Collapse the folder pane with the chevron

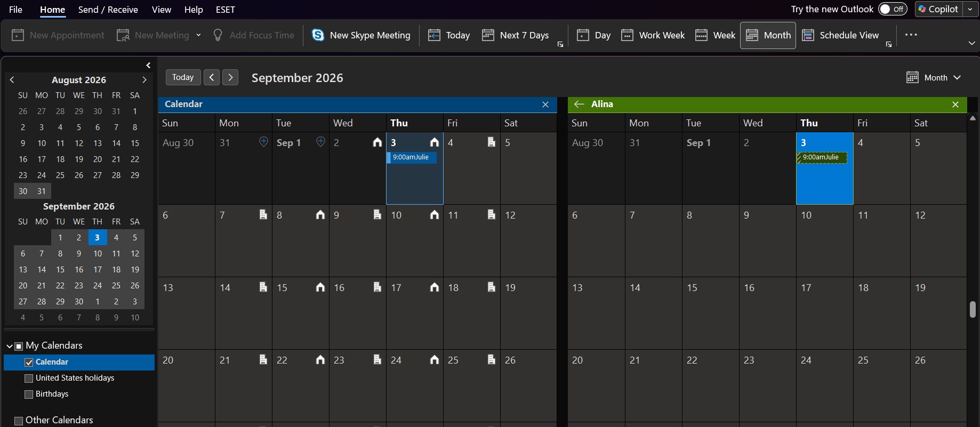(x=148, y=65)
